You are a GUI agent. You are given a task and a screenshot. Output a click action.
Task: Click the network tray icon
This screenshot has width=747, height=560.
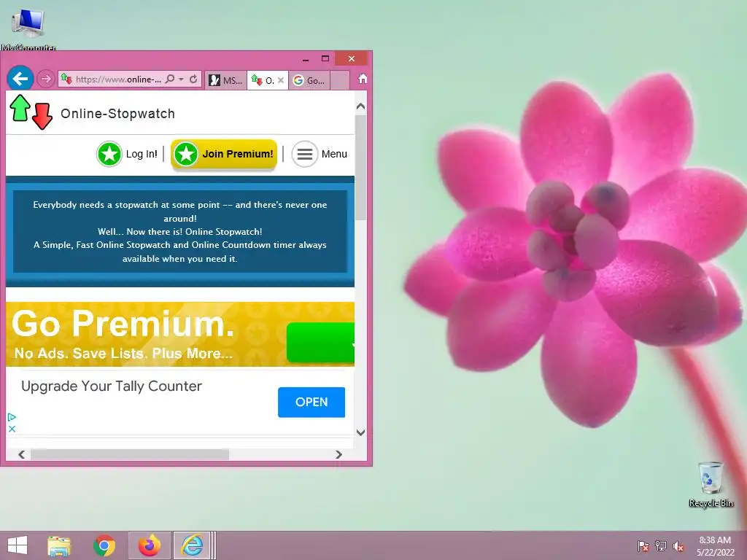point(660,546)
